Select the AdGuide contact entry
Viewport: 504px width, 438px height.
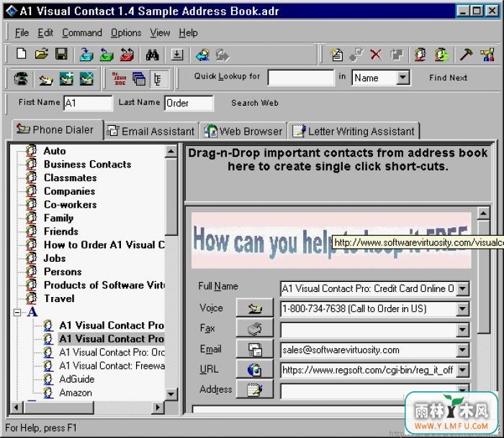pos(77,379)
